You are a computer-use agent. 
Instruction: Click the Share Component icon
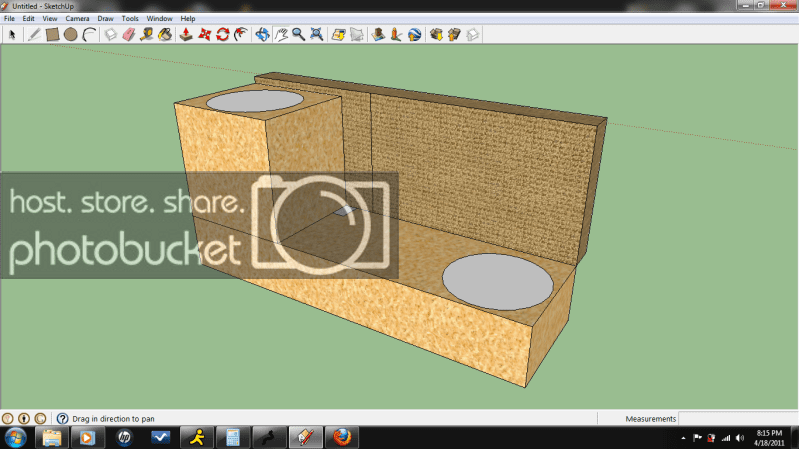pos(472,35)
